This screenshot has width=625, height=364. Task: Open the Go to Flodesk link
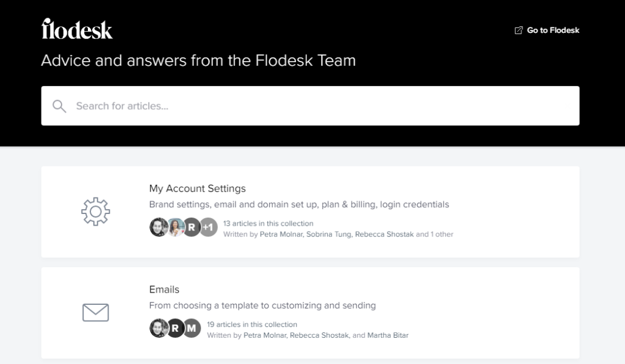(x=553, y=30)
